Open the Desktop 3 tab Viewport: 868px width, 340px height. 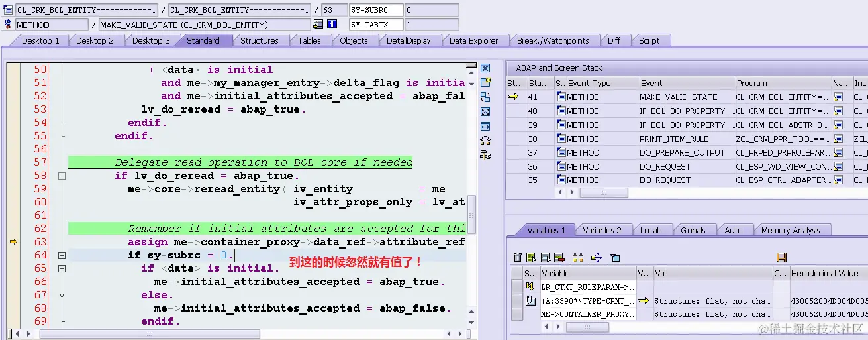click(151, 40)
